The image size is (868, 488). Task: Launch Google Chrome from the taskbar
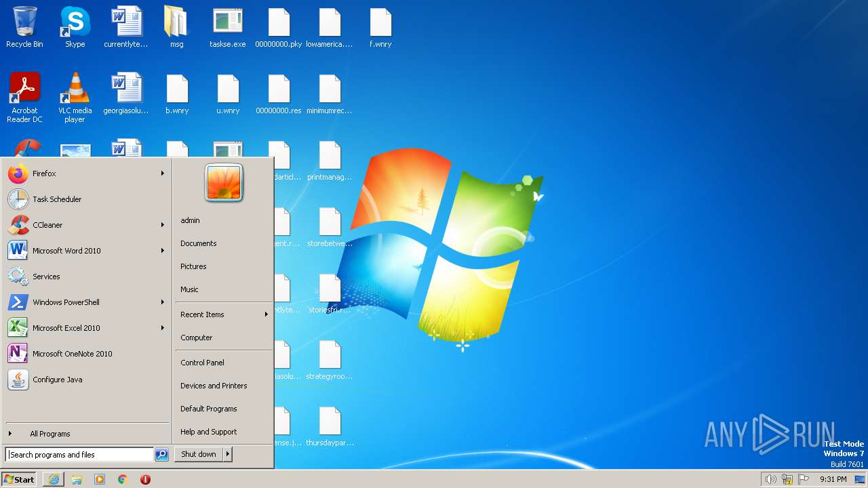[x=123, y=479]
